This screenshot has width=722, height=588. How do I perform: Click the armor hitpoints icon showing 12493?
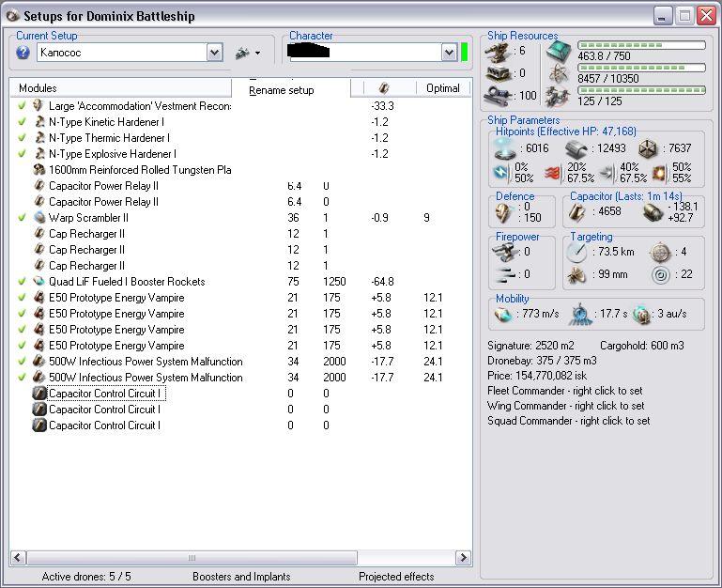pos(576,148)
